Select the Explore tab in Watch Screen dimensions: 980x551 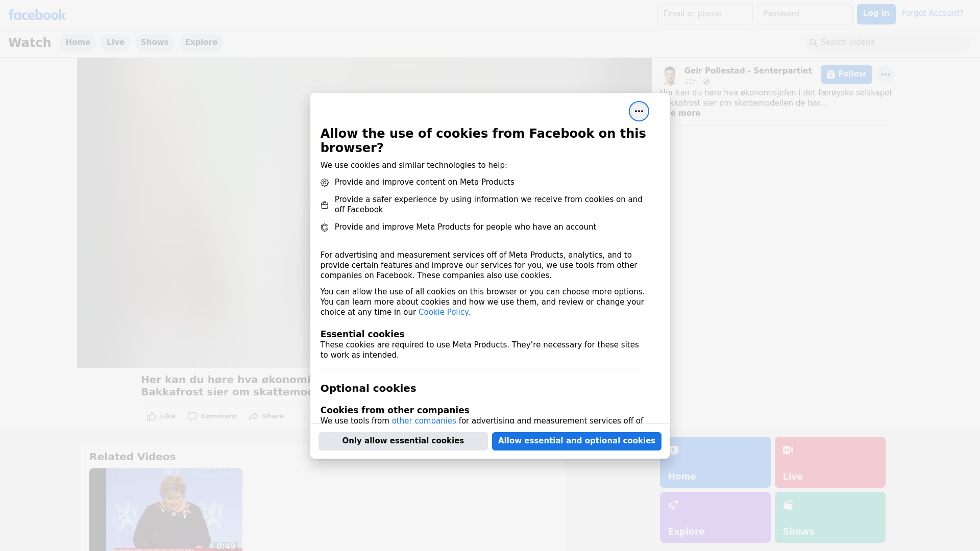[x=201, y=42]
